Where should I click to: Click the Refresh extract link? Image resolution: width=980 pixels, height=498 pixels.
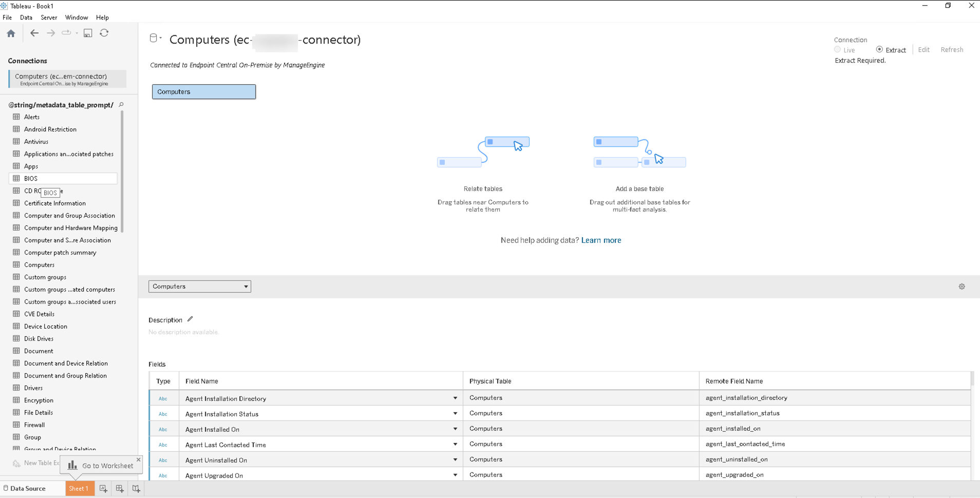pyautogui.click(x=952, y=50)
